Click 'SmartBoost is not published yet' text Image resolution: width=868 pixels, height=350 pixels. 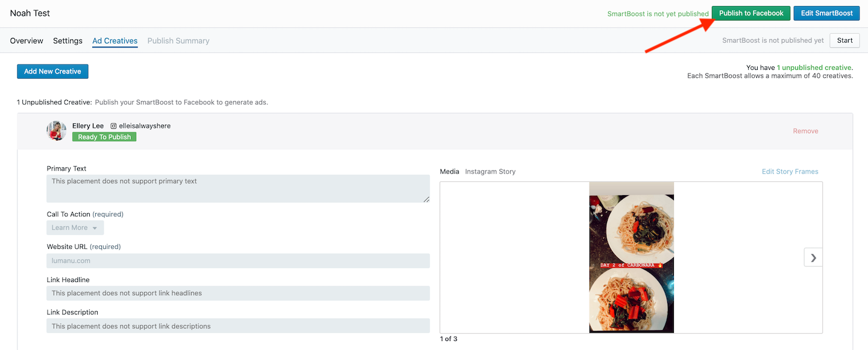(x=773, y=40)
